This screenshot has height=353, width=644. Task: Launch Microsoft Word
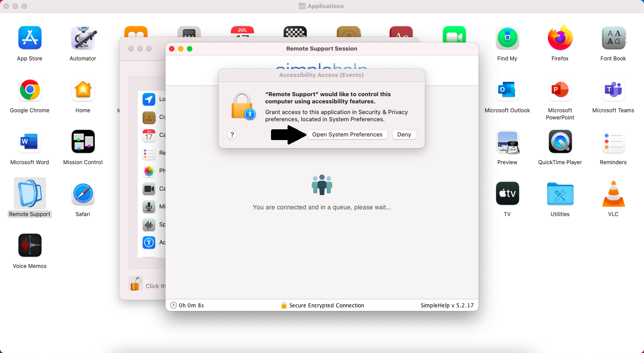coord(30,142)
